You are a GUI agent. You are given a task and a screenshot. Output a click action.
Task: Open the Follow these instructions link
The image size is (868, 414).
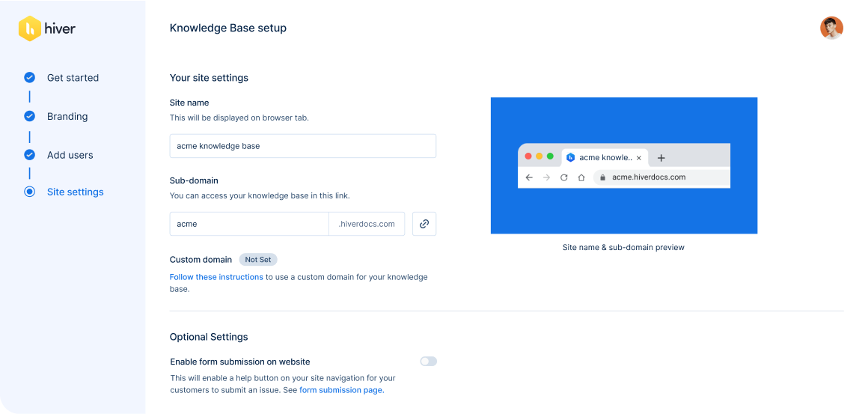[216, 277]
